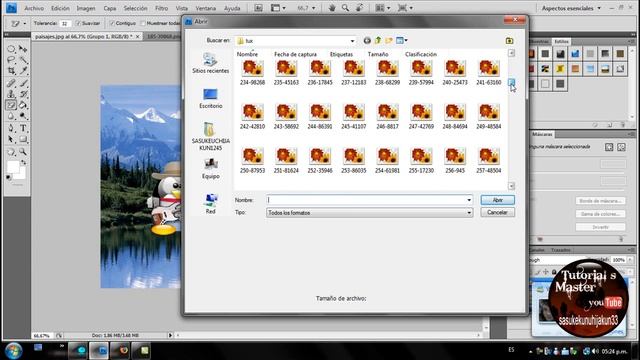
Task: Click the Abrir button
Action: [497, 200]
